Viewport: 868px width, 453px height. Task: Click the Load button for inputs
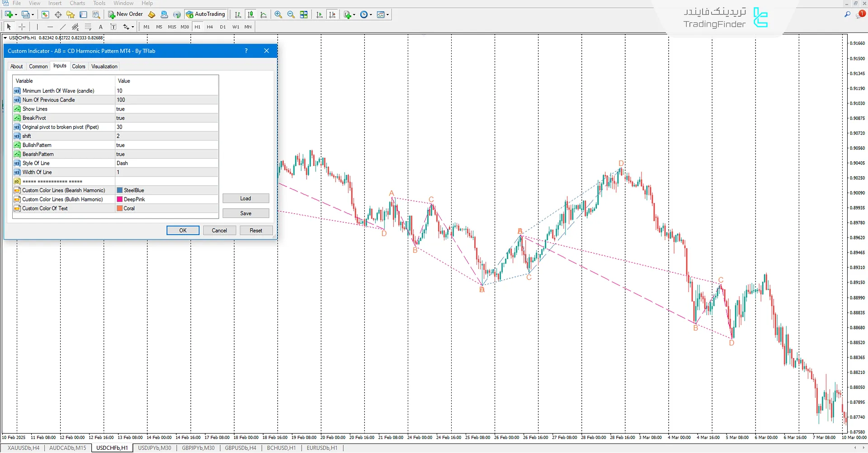point(245,199)
